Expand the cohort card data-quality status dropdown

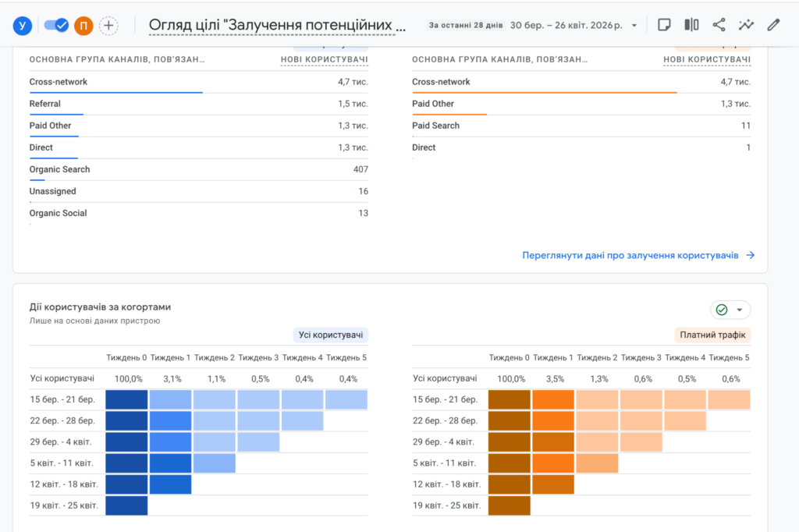point(730,310)
